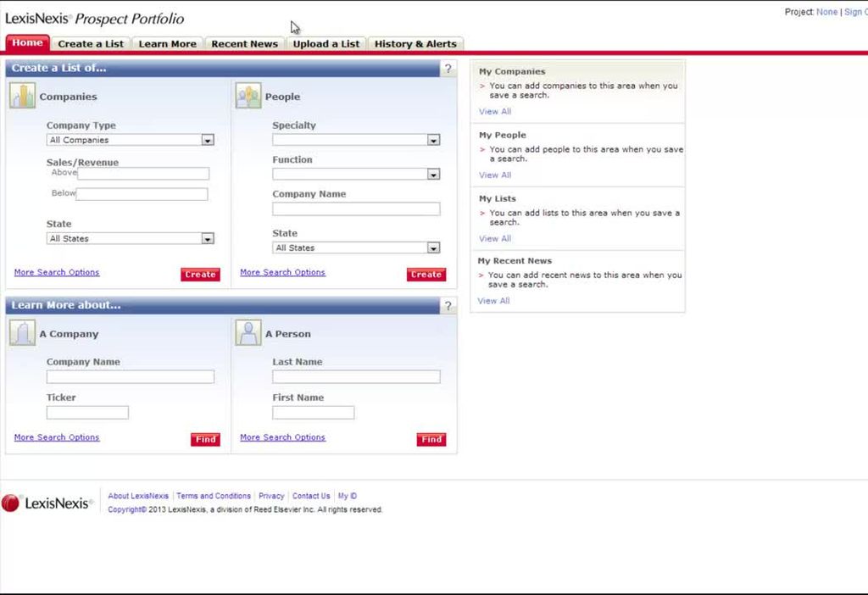Click the LexisNexis footer logo
The width and height of the screenshot is (868, 595).
[x=47, y=503]
